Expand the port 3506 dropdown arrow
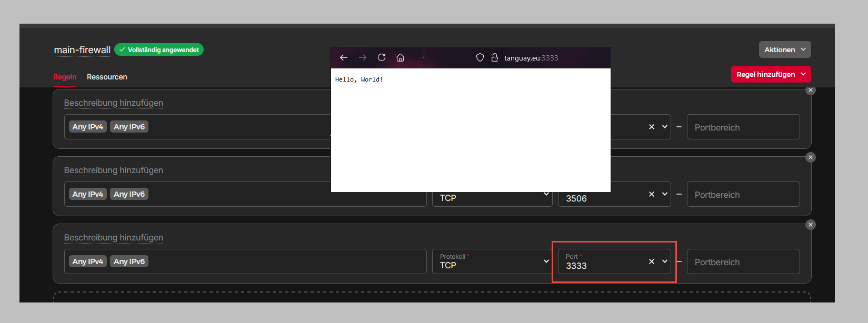The image size is (868, 323). tap(665, 194)
